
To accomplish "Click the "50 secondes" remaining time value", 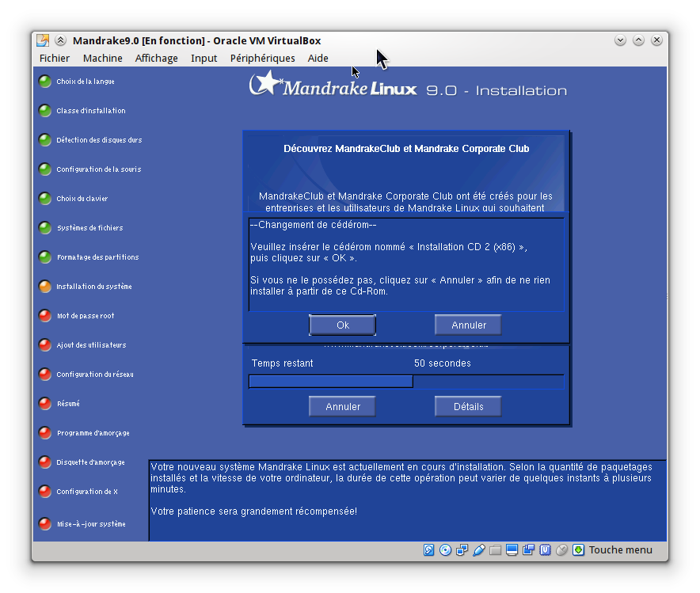I will (x=443, y=363).
